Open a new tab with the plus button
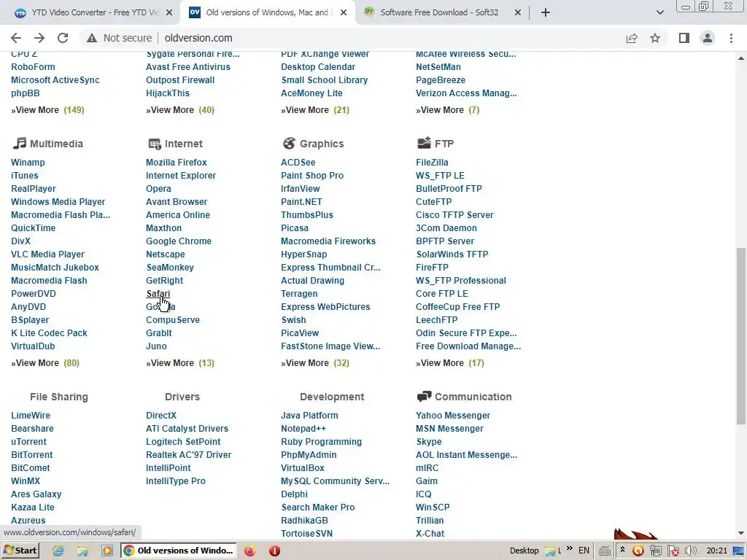This screenshot has height=560, width=747. pos(546,12)
